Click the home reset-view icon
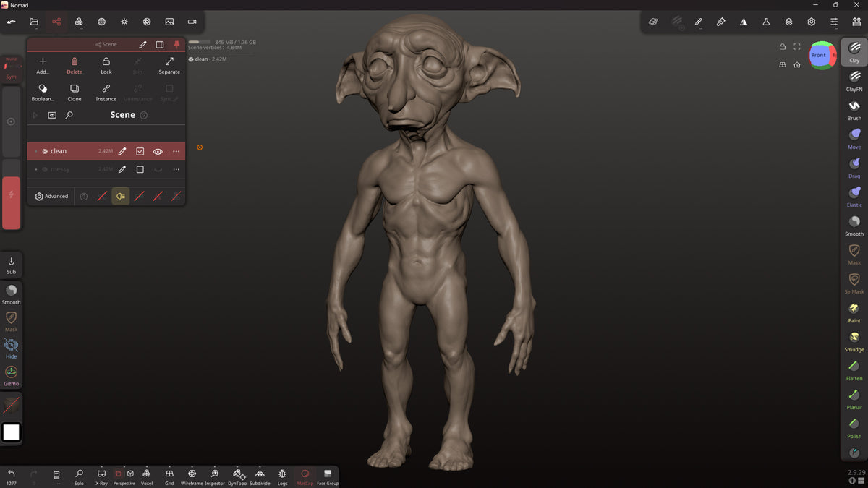 pyautogui.click(x=796, y=64)
